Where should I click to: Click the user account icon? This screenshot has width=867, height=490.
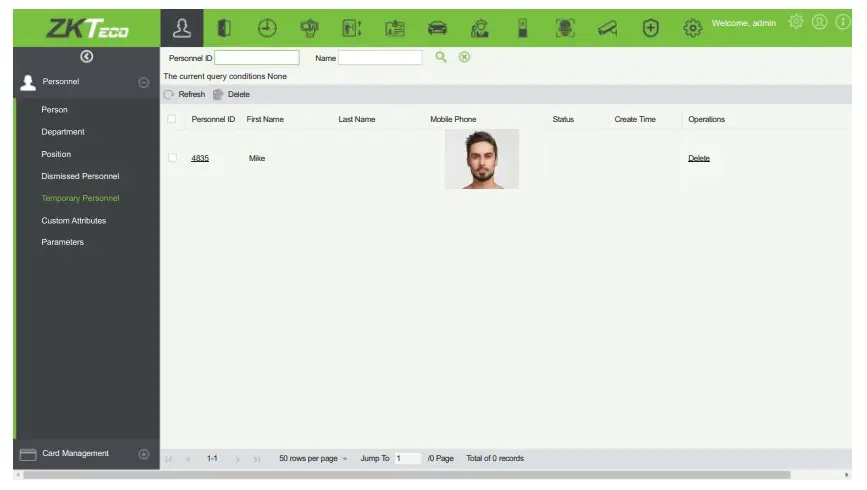pyautogui.click(x=819, y=22)
